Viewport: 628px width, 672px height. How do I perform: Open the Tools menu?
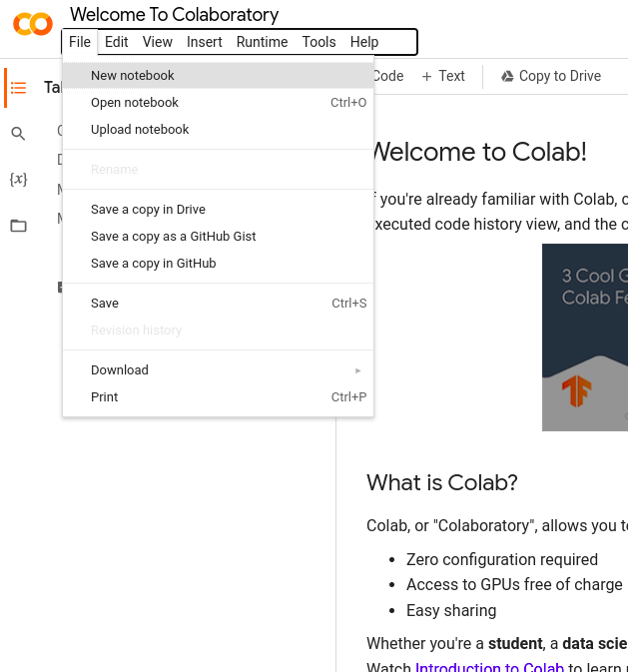point(318,42)
